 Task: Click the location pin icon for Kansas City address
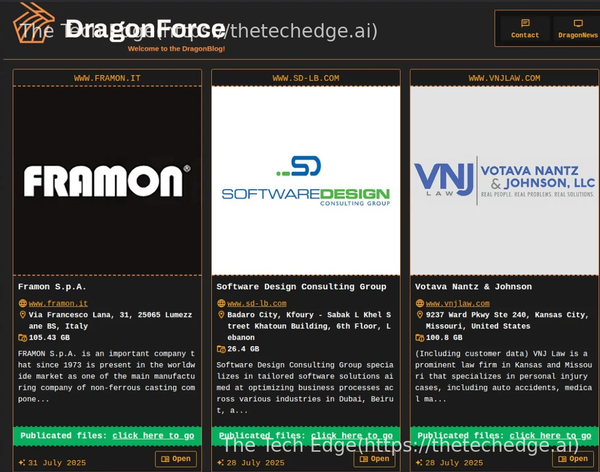(x=420, y=315)
